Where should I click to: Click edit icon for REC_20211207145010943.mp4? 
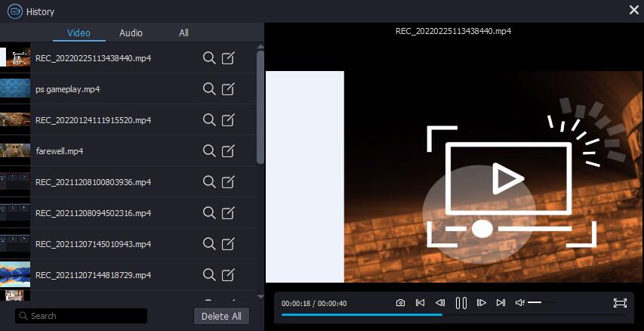228,244
